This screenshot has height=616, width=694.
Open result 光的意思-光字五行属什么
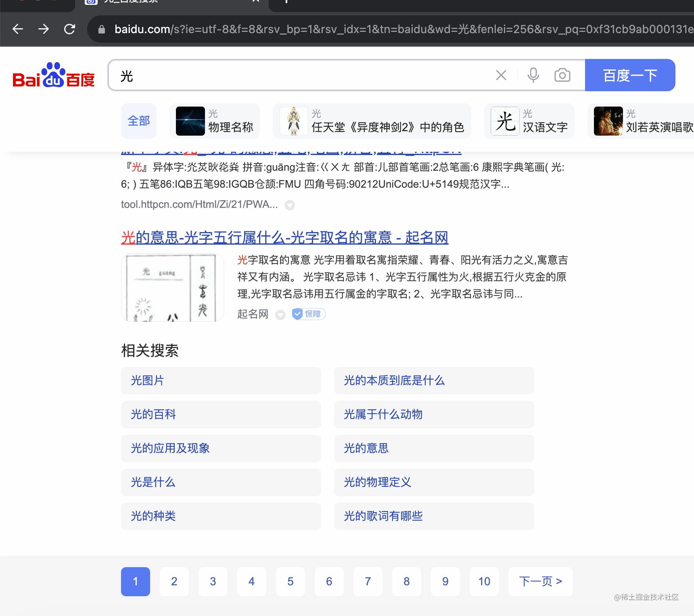(x=285, y=238)
